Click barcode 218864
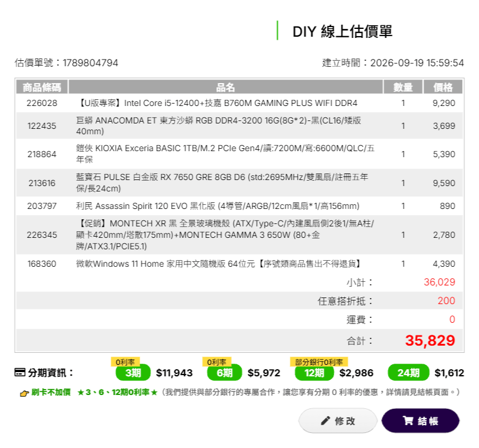This screenshot has height=448, width=479. pyautogui.click(x=42, y=154)
